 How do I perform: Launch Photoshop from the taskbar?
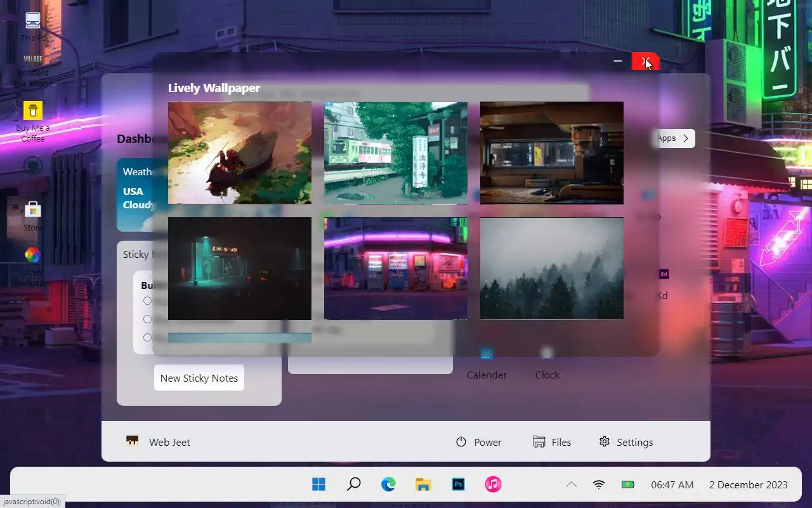coord(458,485)
